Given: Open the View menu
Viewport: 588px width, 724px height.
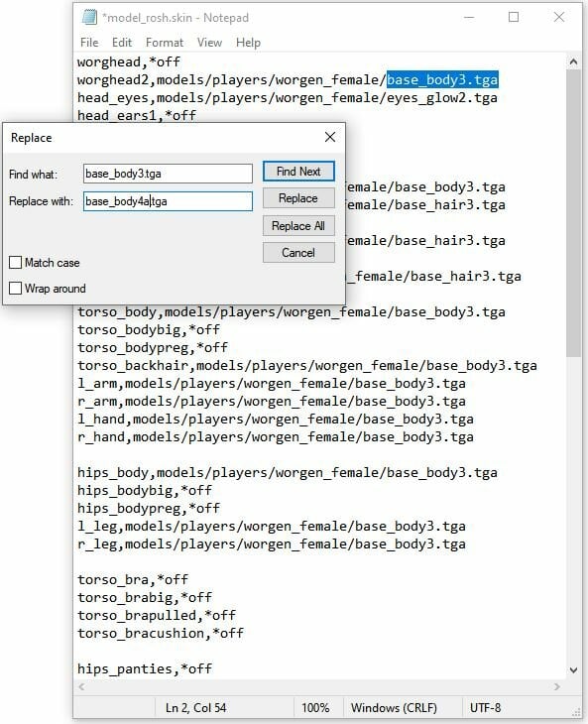Looking at the screenshot, I should click(209, 43).
